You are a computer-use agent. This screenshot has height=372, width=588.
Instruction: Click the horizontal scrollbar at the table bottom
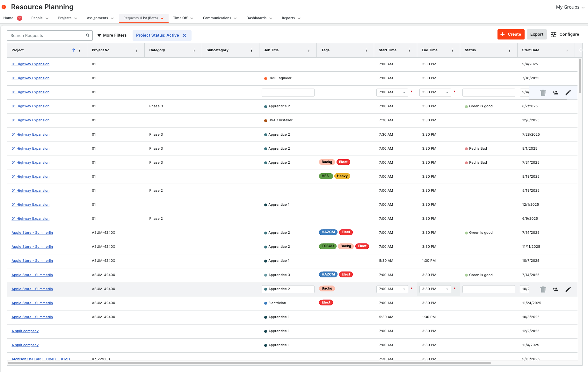(x=249, y=363)
